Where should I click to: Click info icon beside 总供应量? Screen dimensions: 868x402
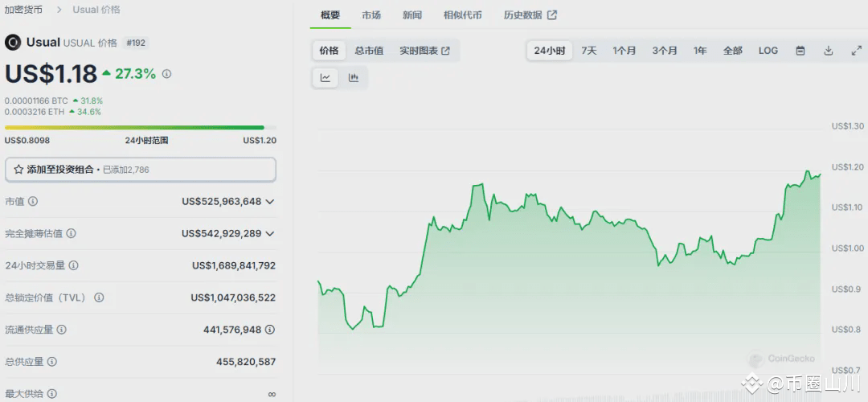(52, 362)
